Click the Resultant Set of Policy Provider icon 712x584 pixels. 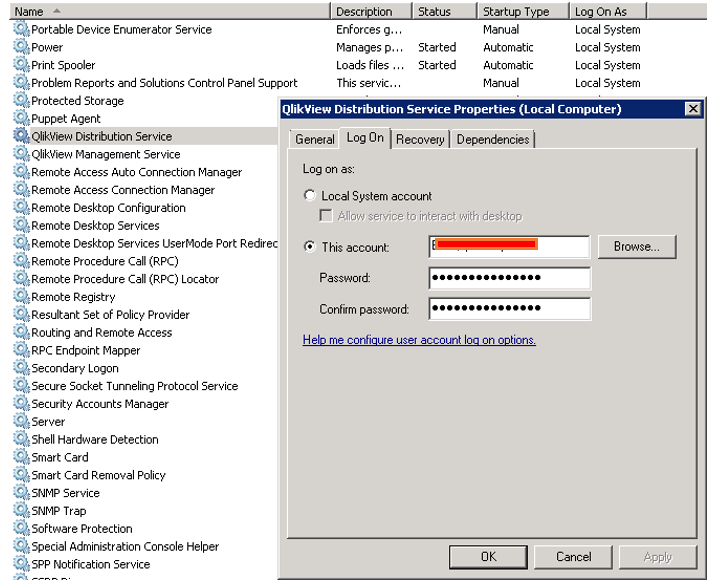pos(21,314)
